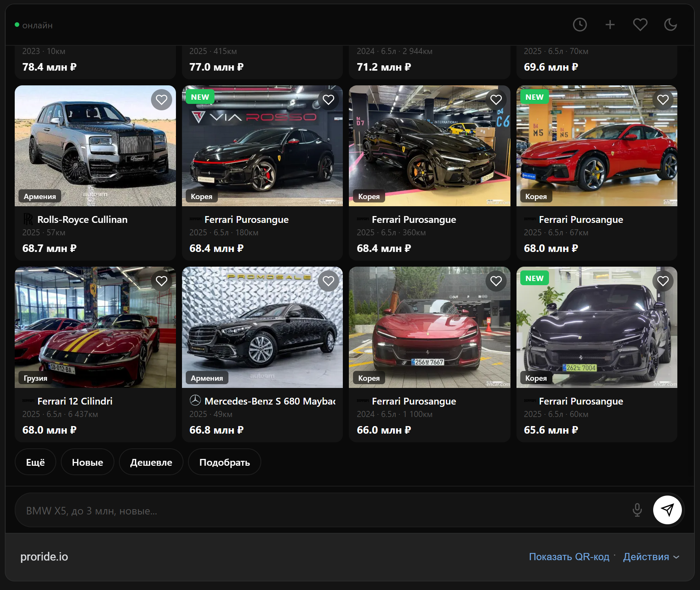Open the Показать QR-код link
Viewport: 700px width, 590px height.
click(x=569, y=557)
